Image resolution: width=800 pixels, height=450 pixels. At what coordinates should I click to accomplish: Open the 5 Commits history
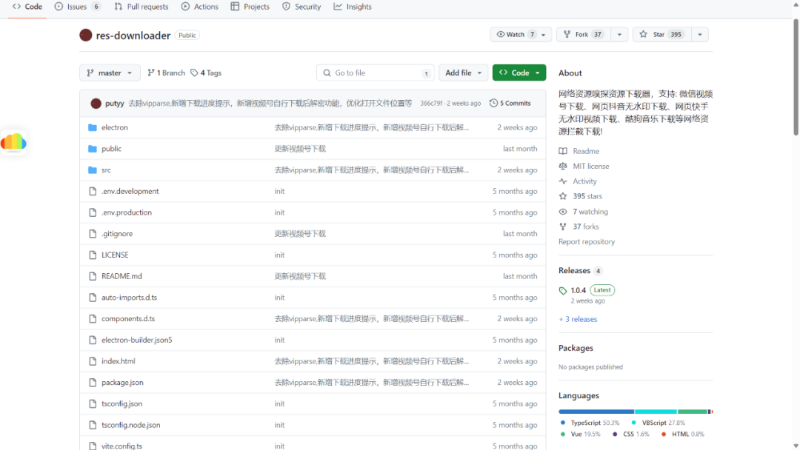pyautogui.click(x=510, y=103)
